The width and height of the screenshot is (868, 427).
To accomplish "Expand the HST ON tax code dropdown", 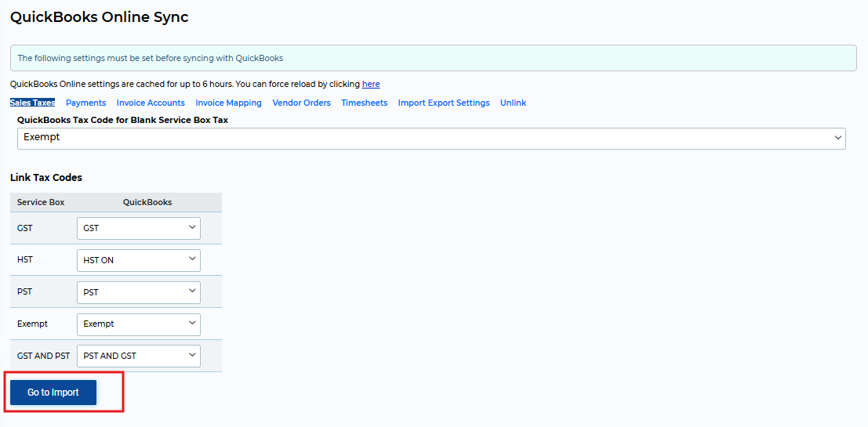I will (138, 260).
